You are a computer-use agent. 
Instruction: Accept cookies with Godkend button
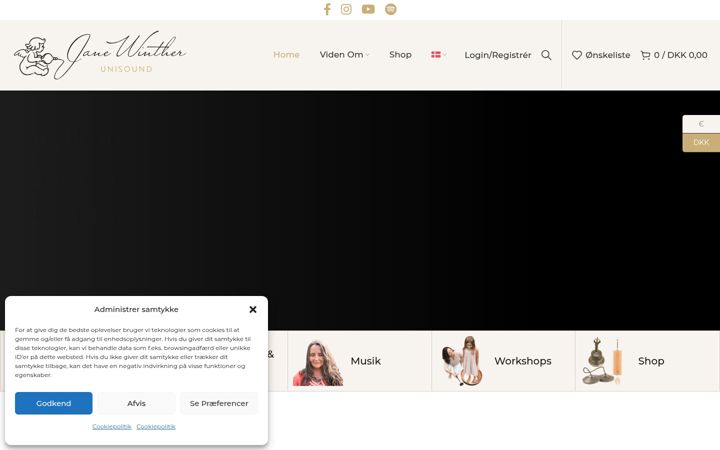[54, 403]
